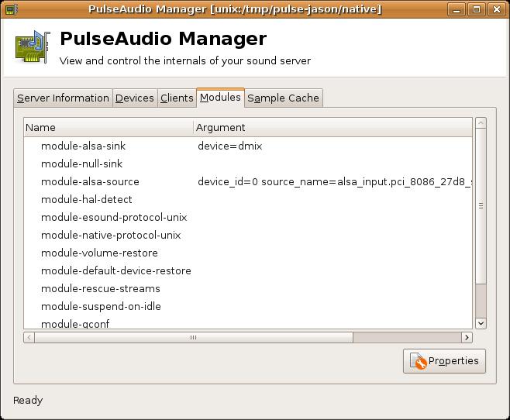
Task: Open the Devices tab
Action: click(x=135, y=98)
